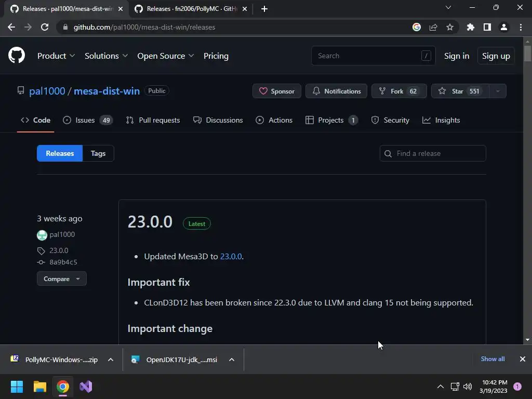Go back to the previous page
This screenshot has width=532, height=399.
click(11, 27)
